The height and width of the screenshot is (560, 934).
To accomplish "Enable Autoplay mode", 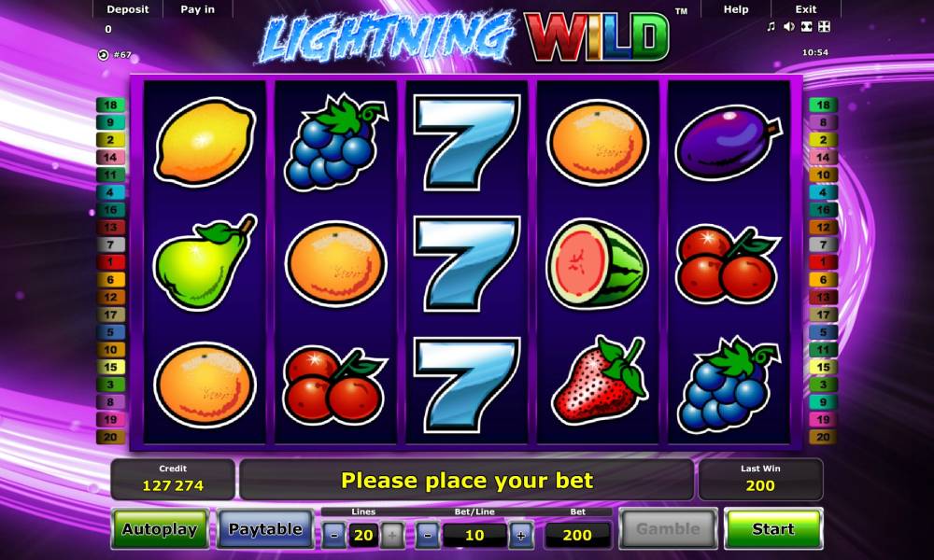I will pos(160,528).
